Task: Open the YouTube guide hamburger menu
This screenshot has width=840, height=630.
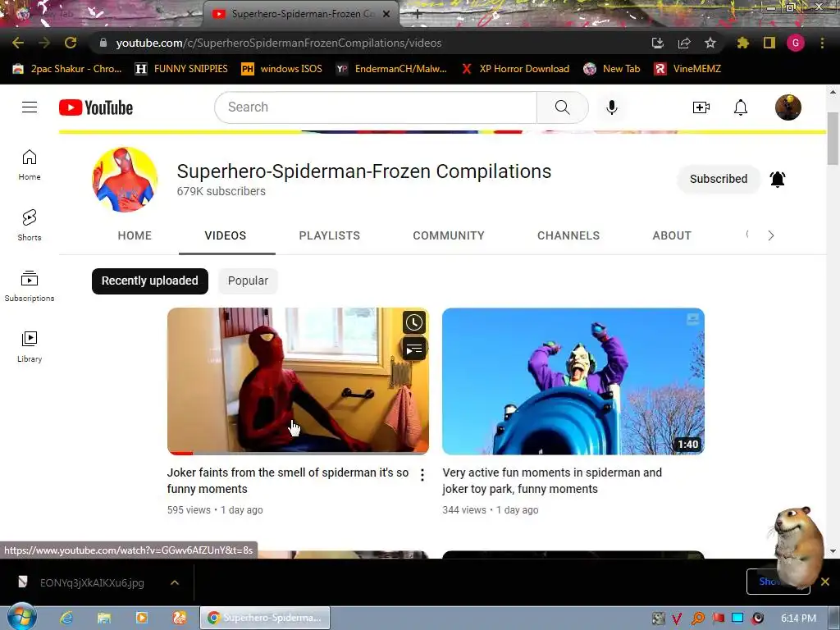Action: point(30,107)
